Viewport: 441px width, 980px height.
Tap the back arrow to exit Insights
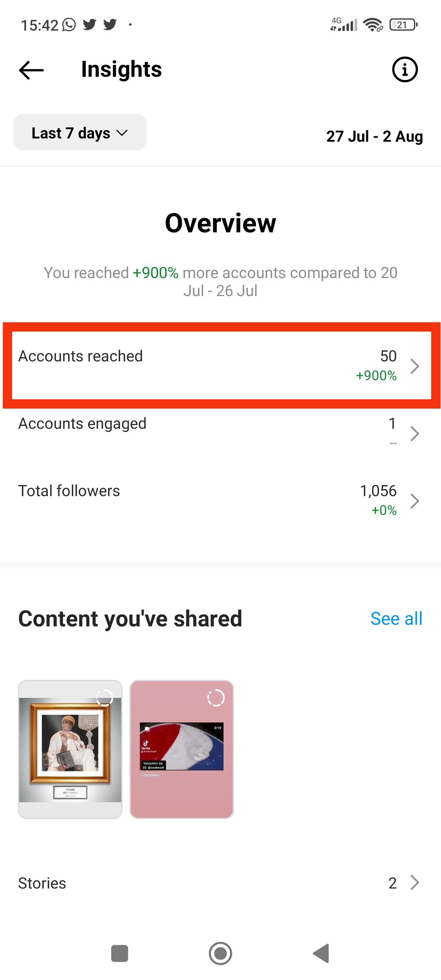(x=31, y=69)
